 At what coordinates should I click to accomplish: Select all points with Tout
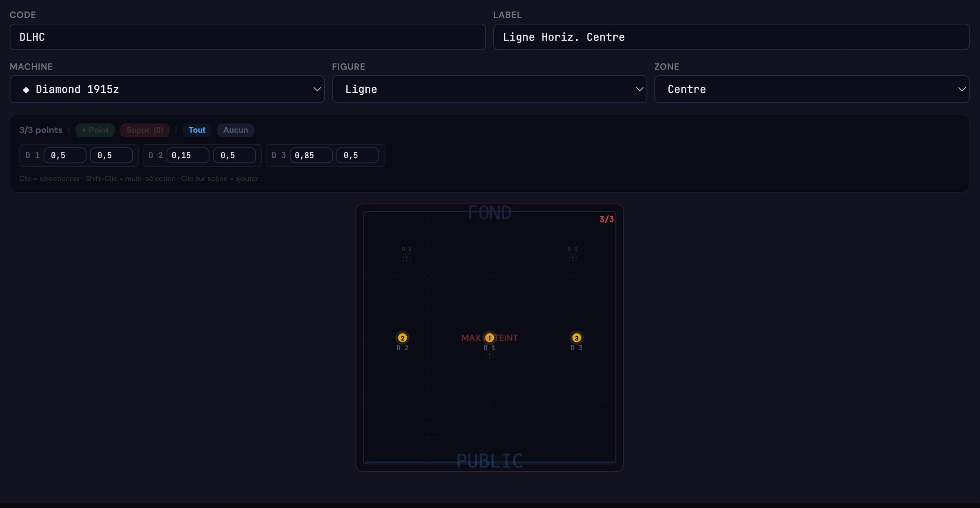click(197, 130)
